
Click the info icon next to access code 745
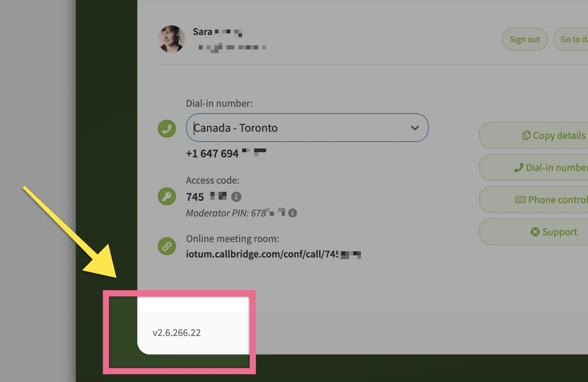pos(236,197)
